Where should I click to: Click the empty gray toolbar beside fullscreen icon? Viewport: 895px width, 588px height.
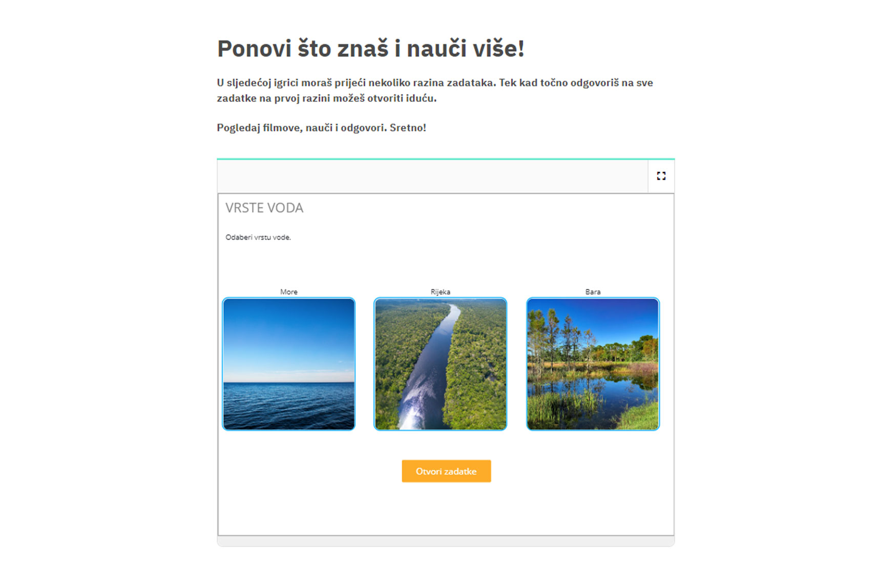pyautogui.click(x=432, y=176)
